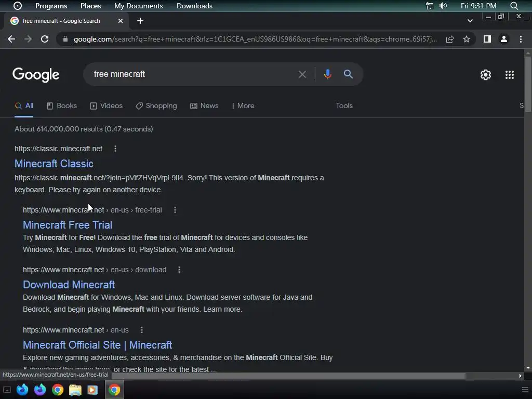The height and width of the screenshot is (399, 532).
Task: Switch to News results
Action: coord(204,105)
